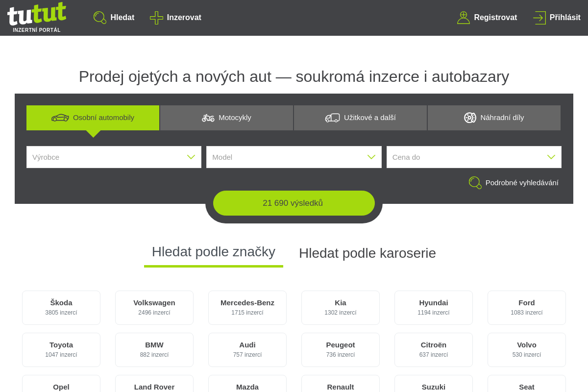Image resolution: width=588 pixels, height=392 pixels.
Task: Open the Mazda brand card
Action: pos(247,384)
